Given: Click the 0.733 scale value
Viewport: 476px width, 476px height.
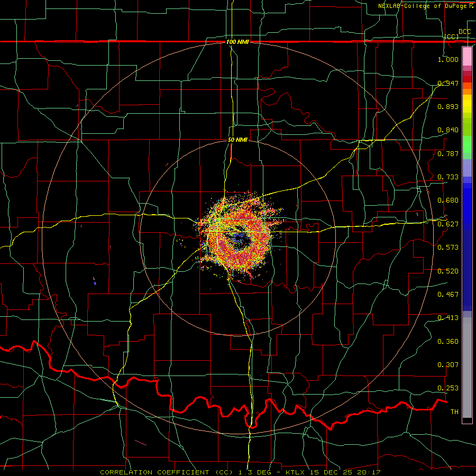Looking at the screenshot, I should pyautogui.click(x=448, y=177).
